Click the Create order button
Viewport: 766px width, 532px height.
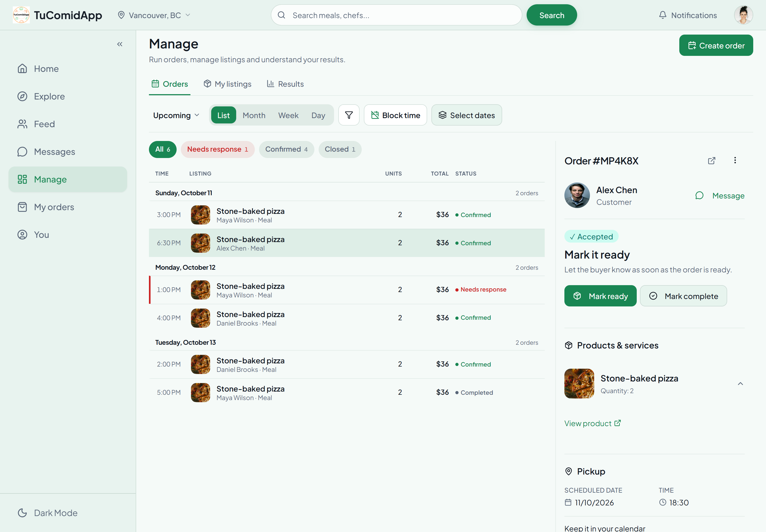tap(716, 45)
